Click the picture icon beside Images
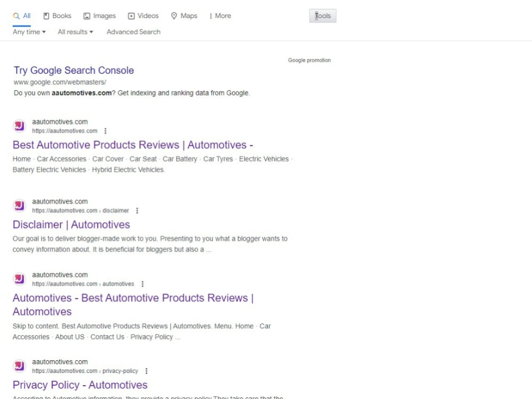This screenshot has height=399, width=532. click(87, 16)
